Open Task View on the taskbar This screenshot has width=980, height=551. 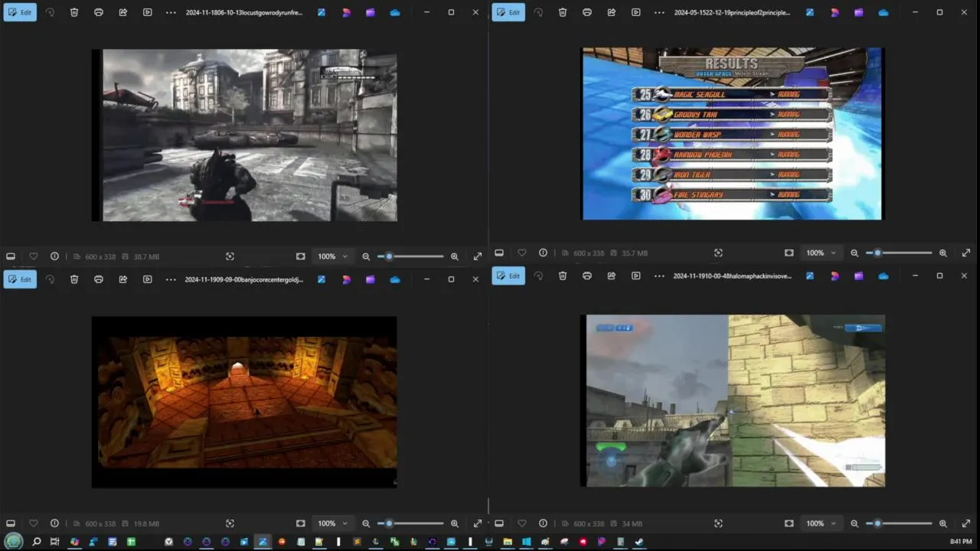coord(54,542)
